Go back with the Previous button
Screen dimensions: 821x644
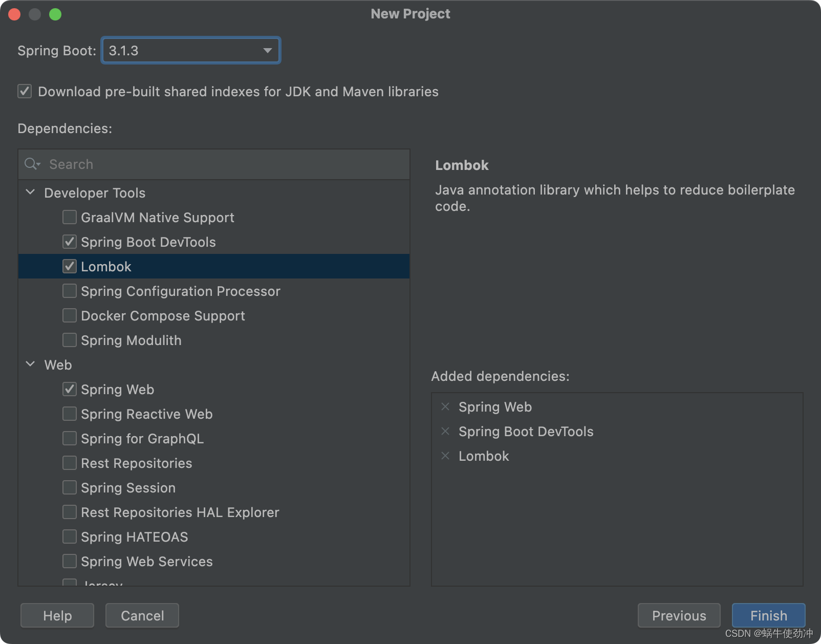679,615
